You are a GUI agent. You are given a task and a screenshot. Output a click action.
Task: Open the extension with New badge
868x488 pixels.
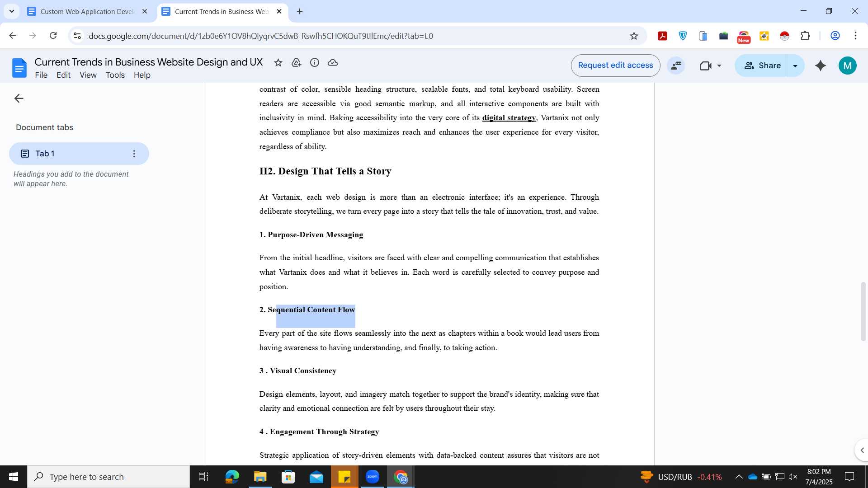744,37
